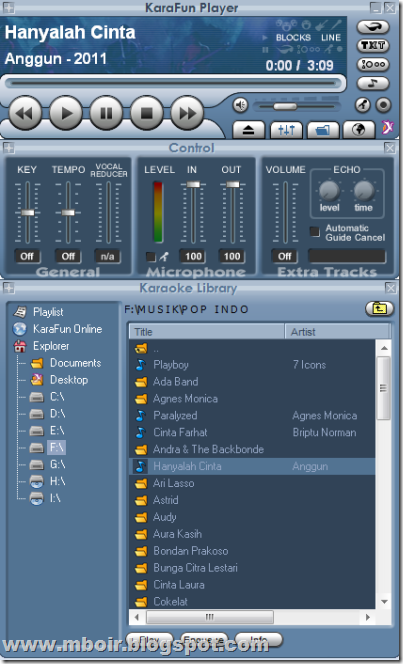This screenshot has height=664, width=403.
Task: Click the rewind button
Action: coord(25,113)
